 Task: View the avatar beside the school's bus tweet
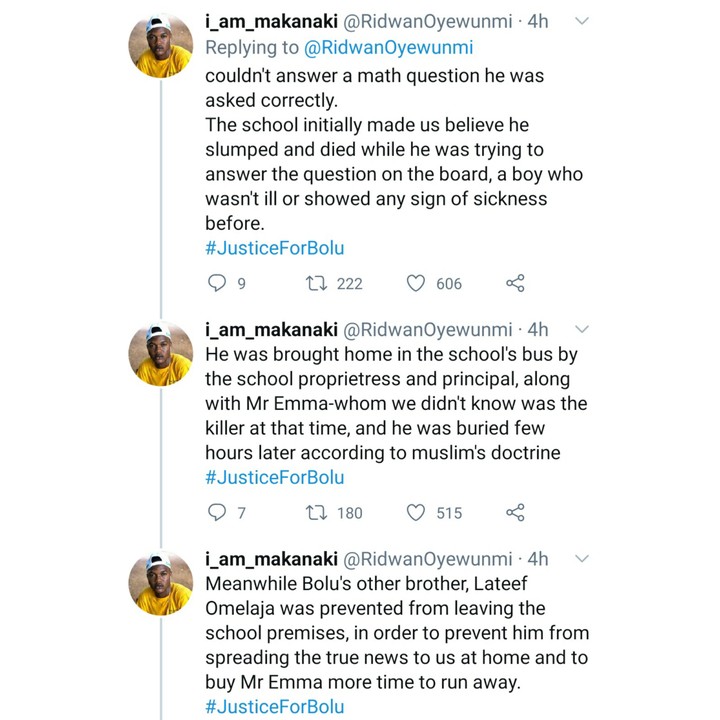point(161,354)
